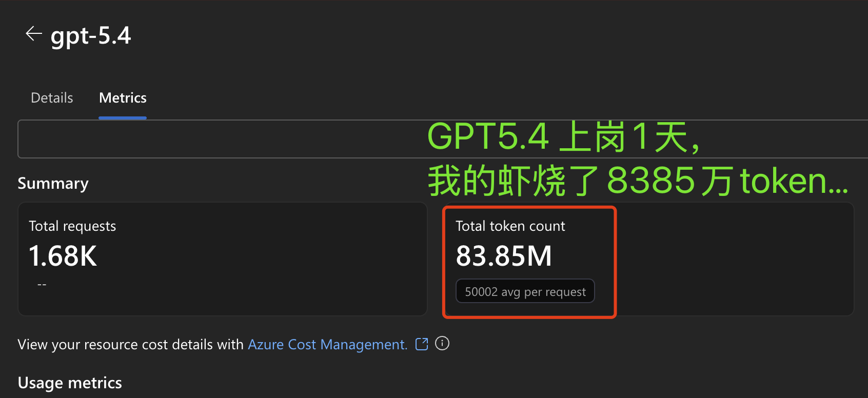
Task: Click the green text reading GPT5.4 上岗1天
Action: coord(563,137)
